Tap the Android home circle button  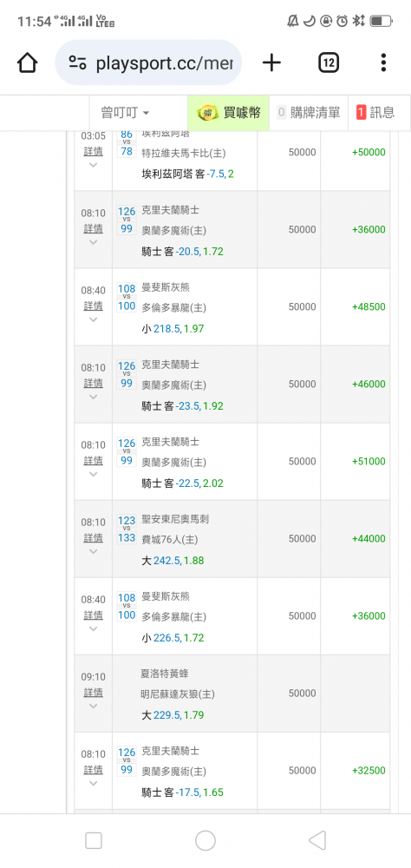[x=205, y=840]
